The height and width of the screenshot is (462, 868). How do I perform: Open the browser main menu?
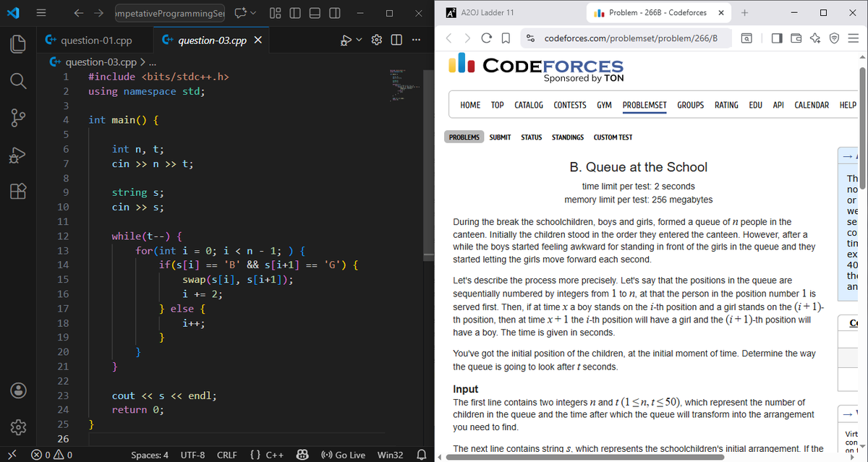tap(853, 38)
